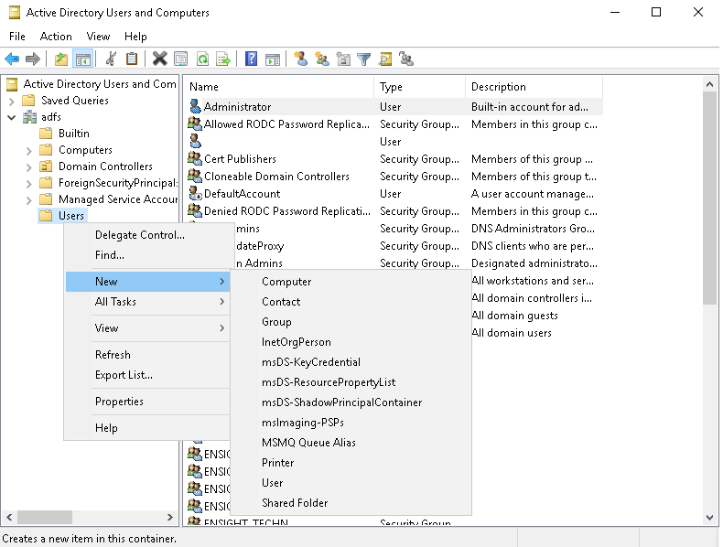Click the Refresh toolbar icon
The width and height of the screenshot is (720, 547).
(203, 59)
